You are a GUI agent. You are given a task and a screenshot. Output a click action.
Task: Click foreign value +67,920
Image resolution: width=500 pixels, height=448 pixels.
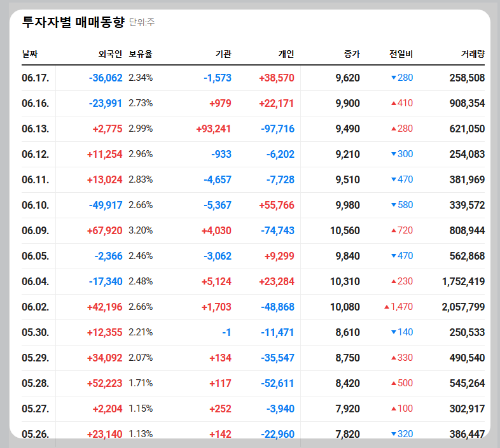click(104, 231)
